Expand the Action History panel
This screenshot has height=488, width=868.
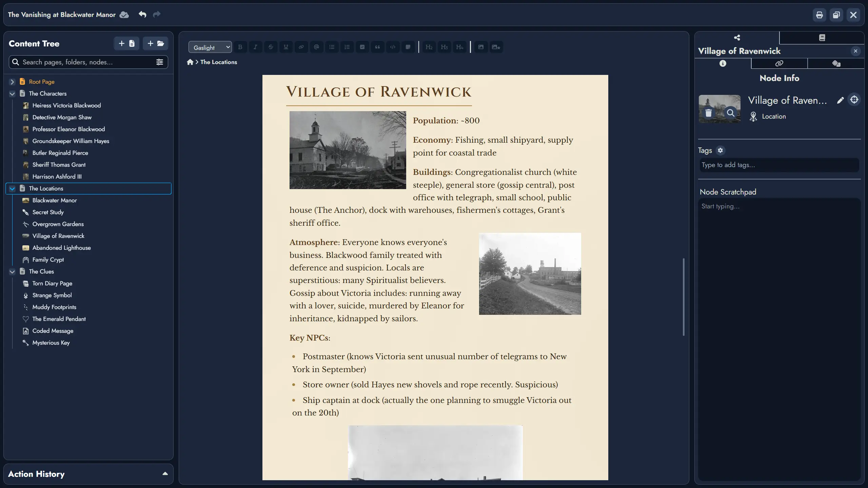coord(165,474)
